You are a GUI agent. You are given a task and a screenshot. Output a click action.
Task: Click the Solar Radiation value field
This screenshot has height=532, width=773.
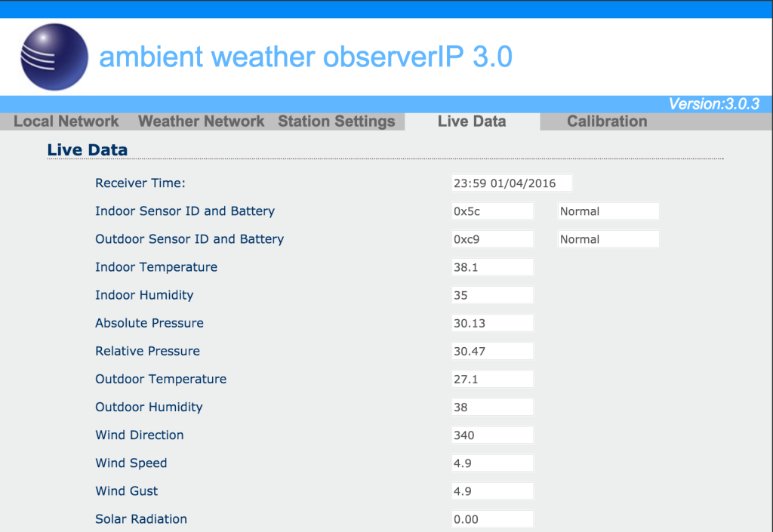pyautogui.click(x=492, y=519)
